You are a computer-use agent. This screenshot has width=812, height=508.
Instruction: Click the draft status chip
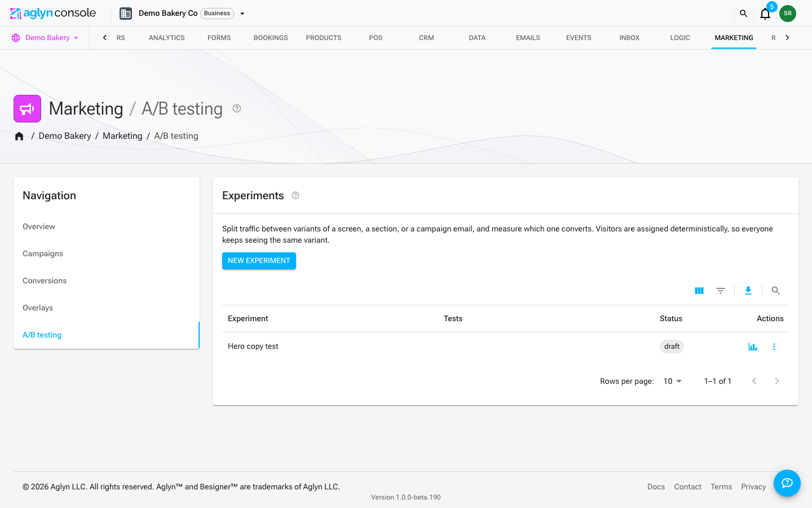[x=672, y=347]
